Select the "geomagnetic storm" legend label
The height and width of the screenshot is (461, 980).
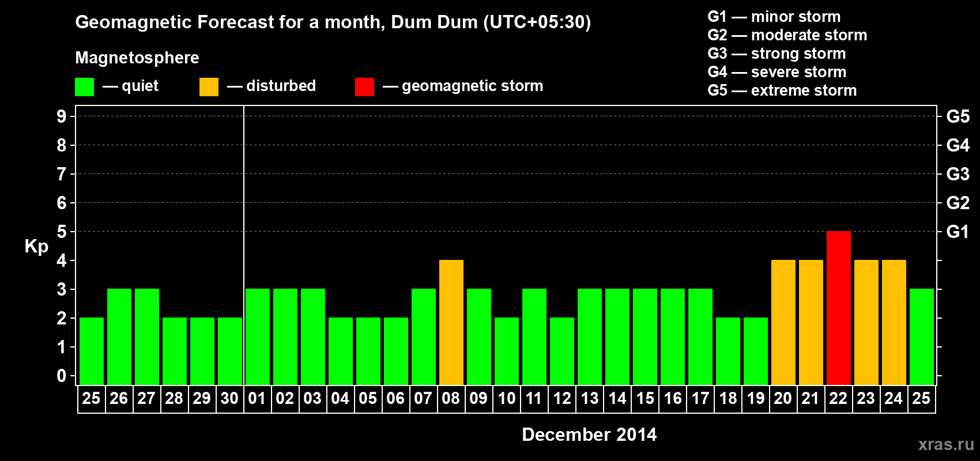coord(473,86)
